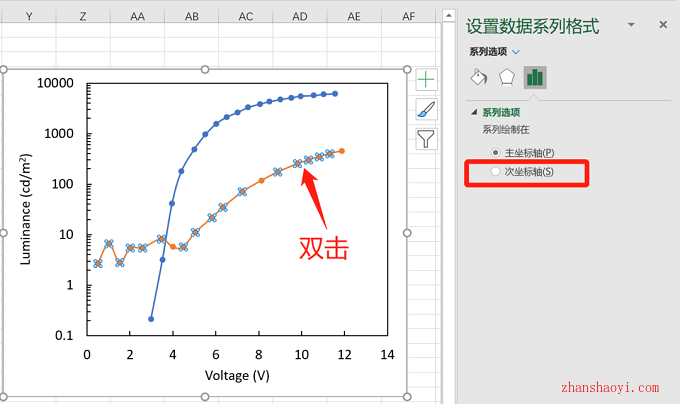This screenshot has width=680, height=404.
Task: Open the Chart Elements plus button
Action: pyautogui.click(x=426, y=80)
